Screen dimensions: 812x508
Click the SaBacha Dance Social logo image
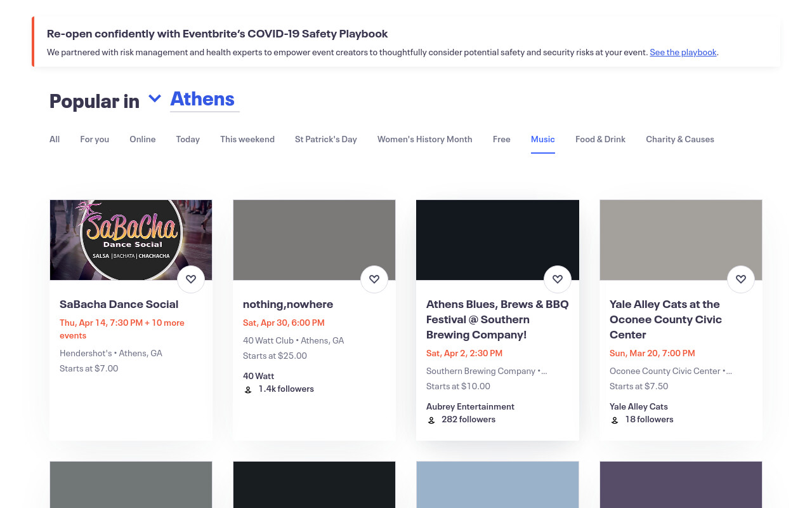[x=131, y=240]
